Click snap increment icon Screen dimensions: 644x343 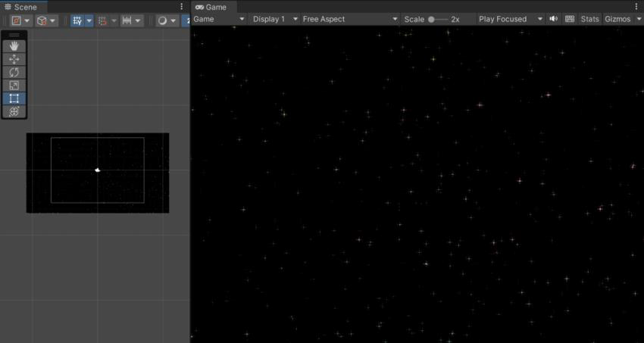click(127, 20)
